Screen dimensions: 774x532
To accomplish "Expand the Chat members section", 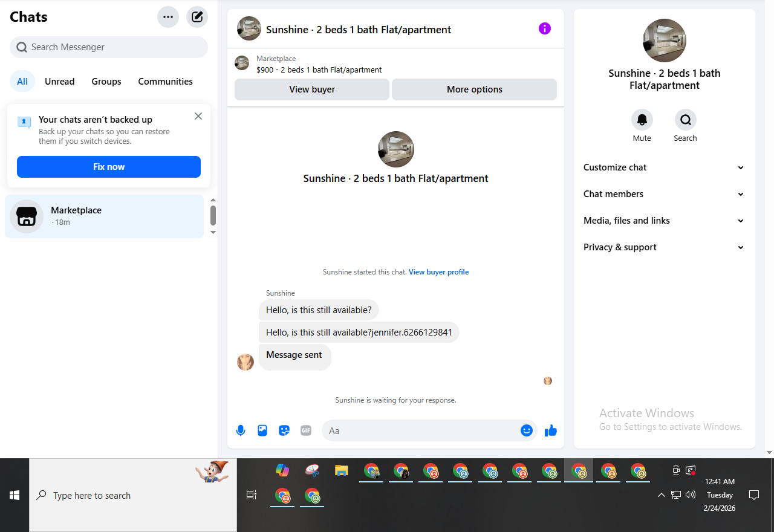I will pyautogui.click(x=665, y=194).
